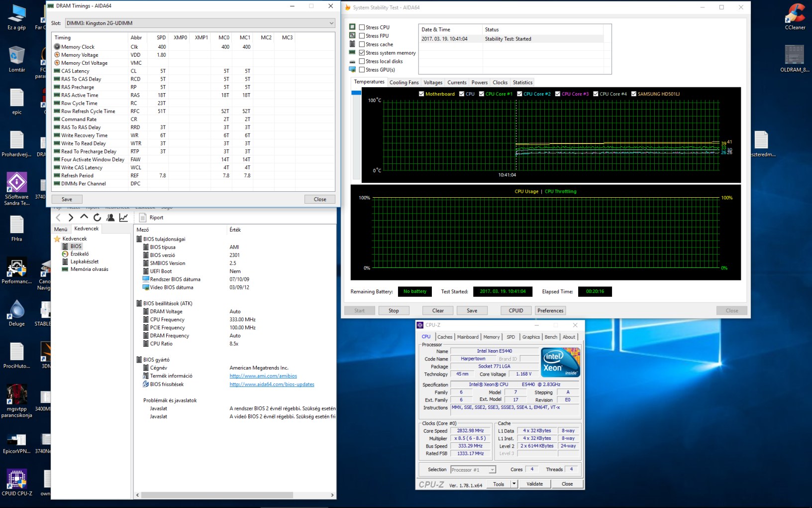Click the refresh icon in AIDA64 toolbar
This screenshot has width=812, height=508.
tap(97, 217)
